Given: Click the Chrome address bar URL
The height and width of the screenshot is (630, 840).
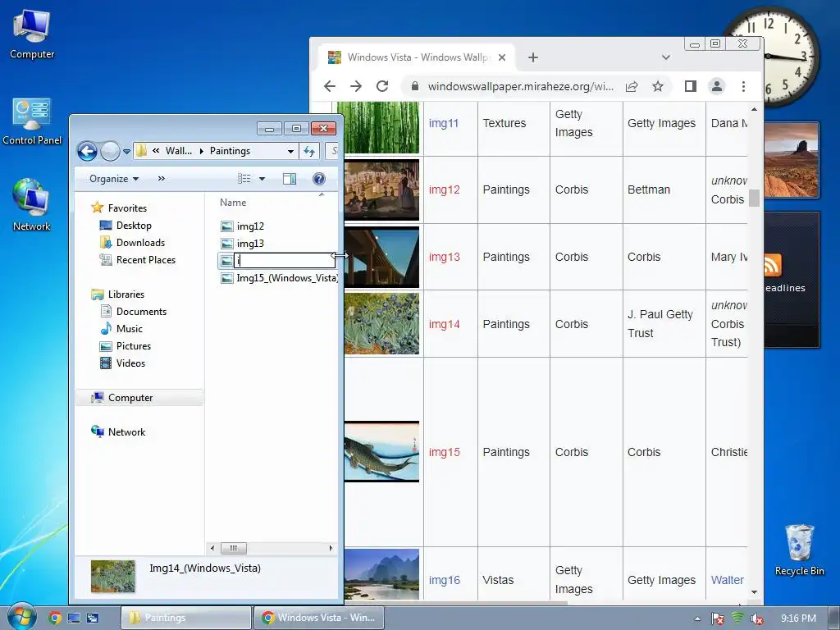Looking at the screenshot, I should coord(520,86).
